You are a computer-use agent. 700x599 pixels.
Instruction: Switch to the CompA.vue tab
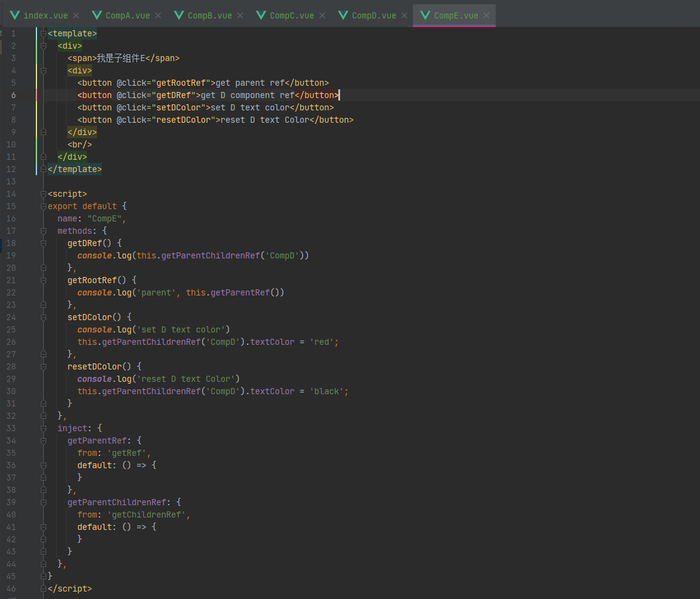pyautogui.click(x=127, y=15)
